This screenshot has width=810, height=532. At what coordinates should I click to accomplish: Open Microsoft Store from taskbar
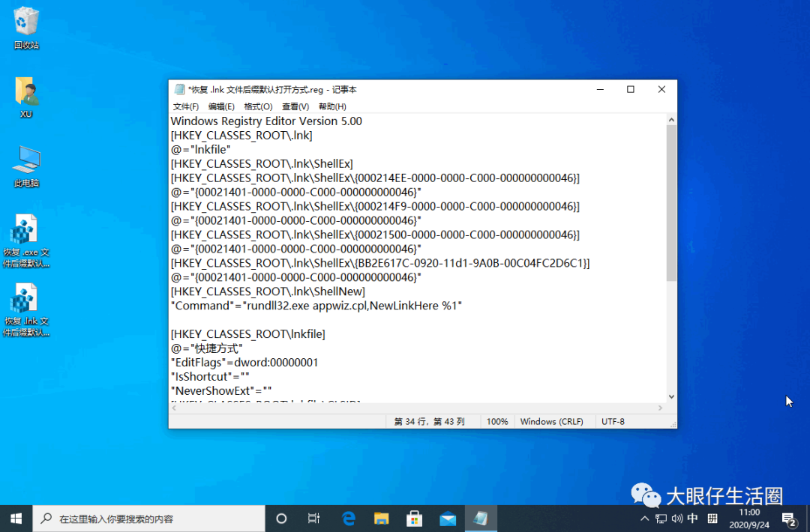[x=414, y=519]
